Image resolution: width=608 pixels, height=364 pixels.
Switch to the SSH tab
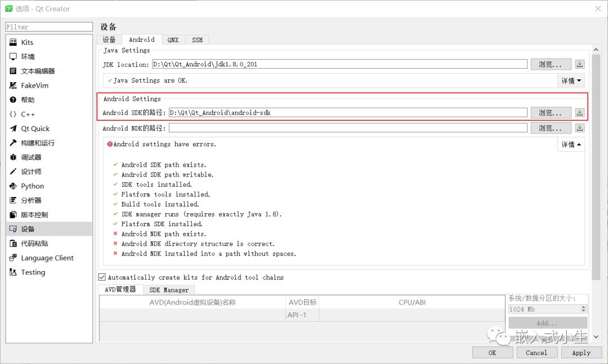197,39
